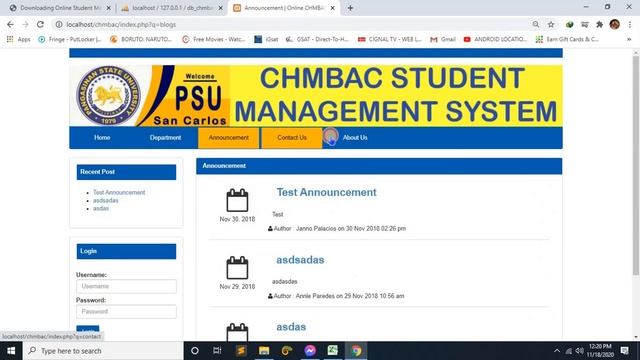Open the ANDROID LOCATIO... bookmark
This screenshot has width=640, height=360.
pyautogui.click(x=496, y=39)
